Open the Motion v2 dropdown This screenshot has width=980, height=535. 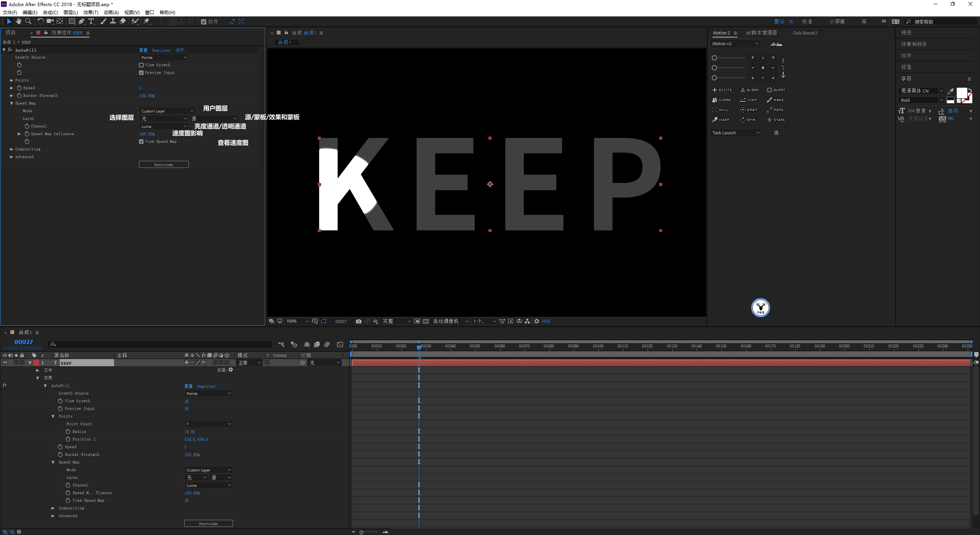point(735,44)
